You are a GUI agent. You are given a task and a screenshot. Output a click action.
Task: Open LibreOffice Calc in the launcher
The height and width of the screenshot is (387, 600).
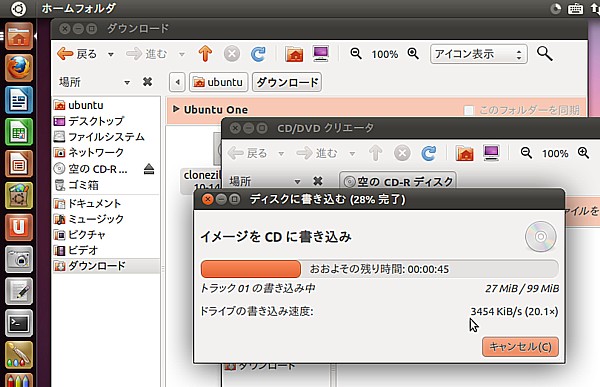19,132
